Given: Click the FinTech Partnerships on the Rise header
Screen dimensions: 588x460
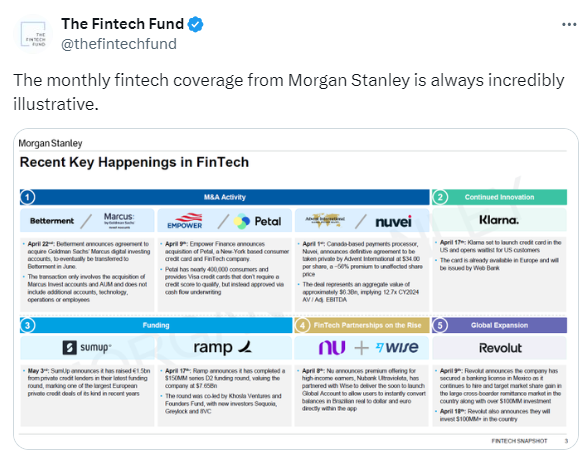Looking at the screenshot, I should tap(362, 325).
